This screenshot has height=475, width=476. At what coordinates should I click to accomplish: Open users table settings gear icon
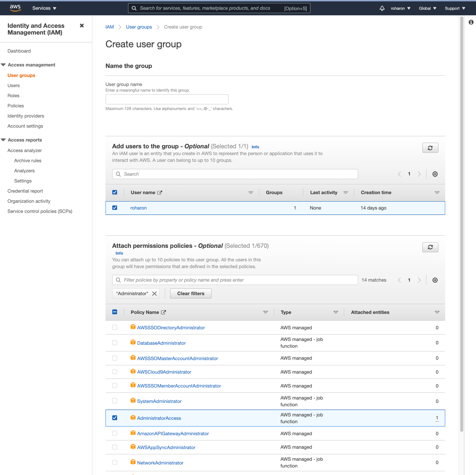435,174
